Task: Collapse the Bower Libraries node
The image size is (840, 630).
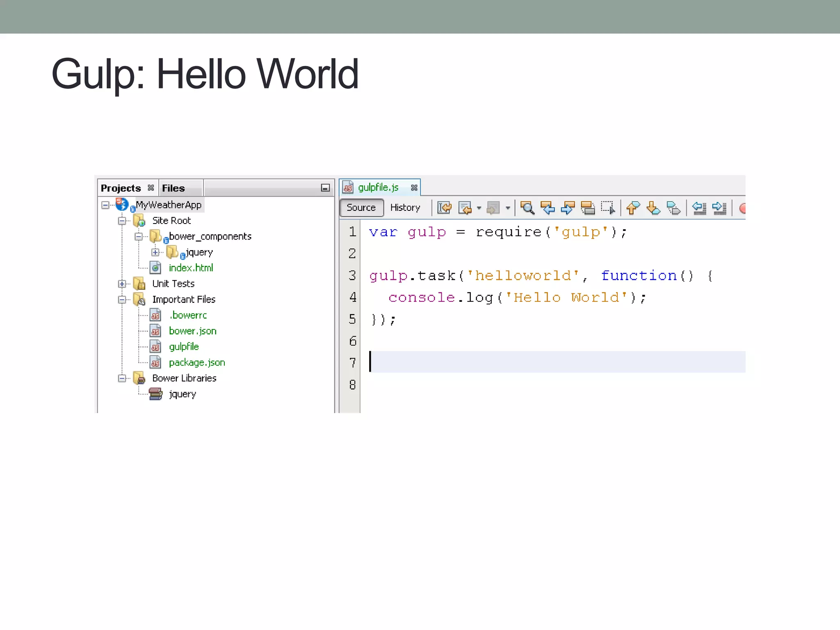Action: [x=122, y=378]
